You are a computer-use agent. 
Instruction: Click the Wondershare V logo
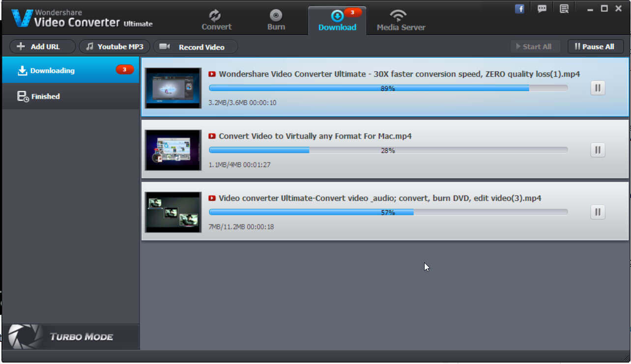[22, 17]
